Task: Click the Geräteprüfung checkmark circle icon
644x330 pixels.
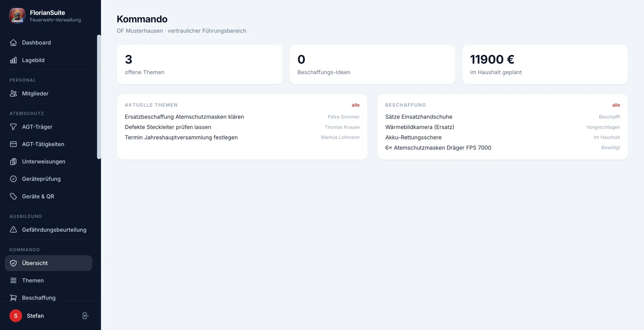Action: [13, 179]
